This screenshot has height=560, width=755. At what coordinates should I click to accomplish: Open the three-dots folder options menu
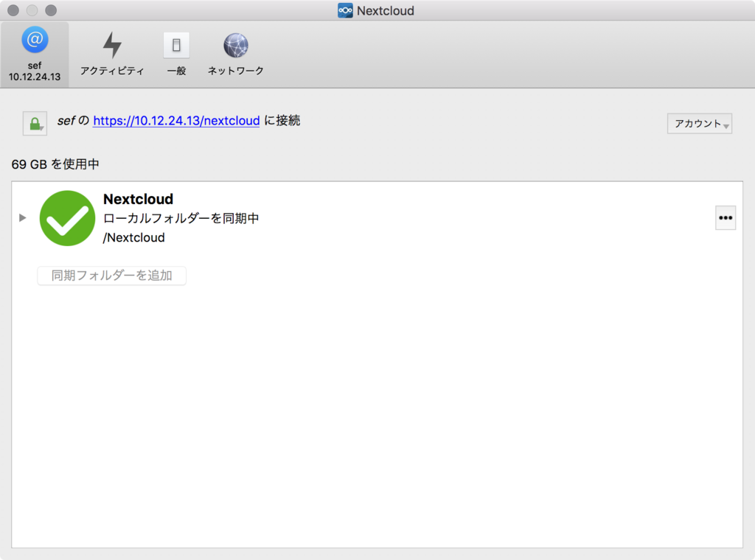point(726,218)
